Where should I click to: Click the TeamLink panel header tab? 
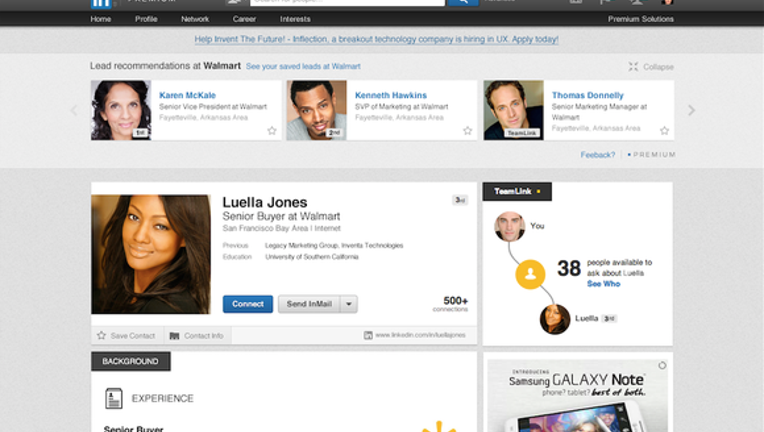point(517,191)
